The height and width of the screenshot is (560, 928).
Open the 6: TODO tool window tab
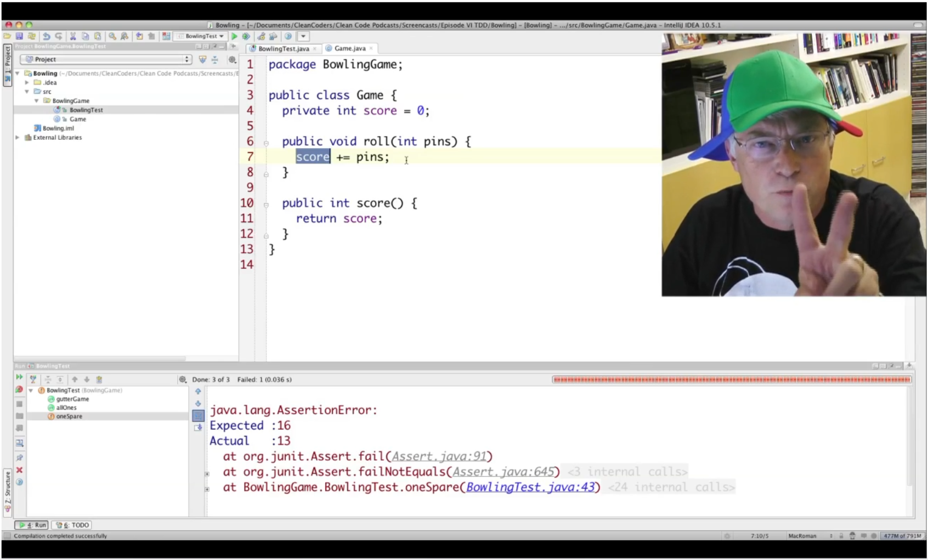point(72,525)
